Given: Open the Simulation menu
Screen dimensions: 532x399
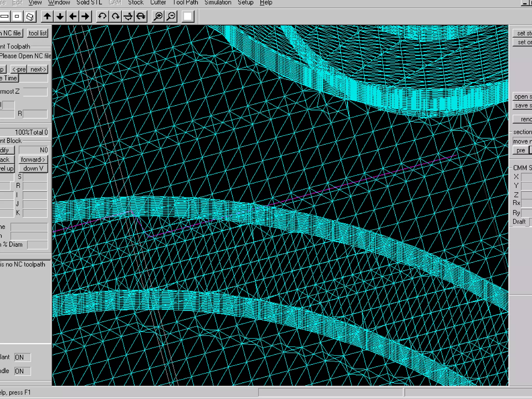Looking at the screenshot, I should (218, 3).
